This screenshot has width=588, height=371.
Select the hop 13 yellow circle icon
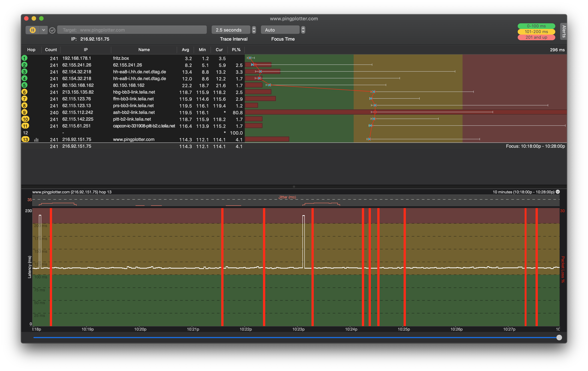point(25,139)
